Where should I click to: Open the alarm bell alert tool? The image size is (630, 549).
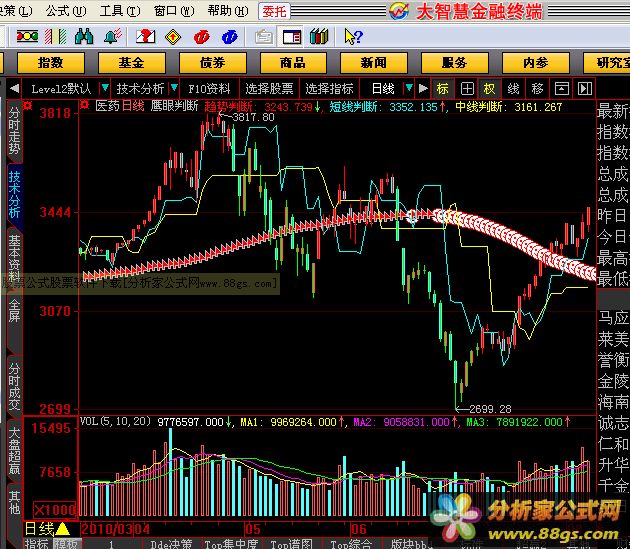112,37
